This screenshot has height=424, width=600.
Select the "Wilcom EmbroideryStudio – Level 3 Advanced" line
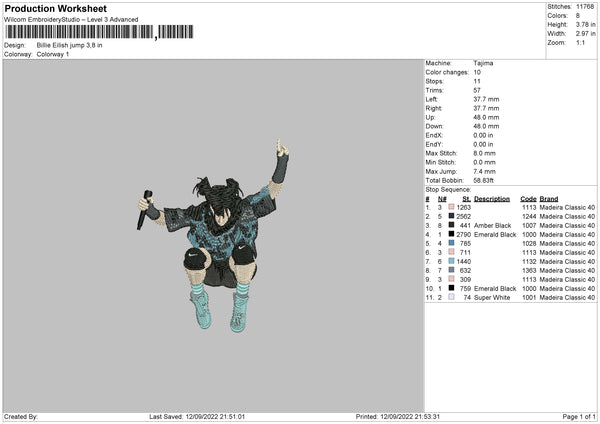(x=71, y=20)
